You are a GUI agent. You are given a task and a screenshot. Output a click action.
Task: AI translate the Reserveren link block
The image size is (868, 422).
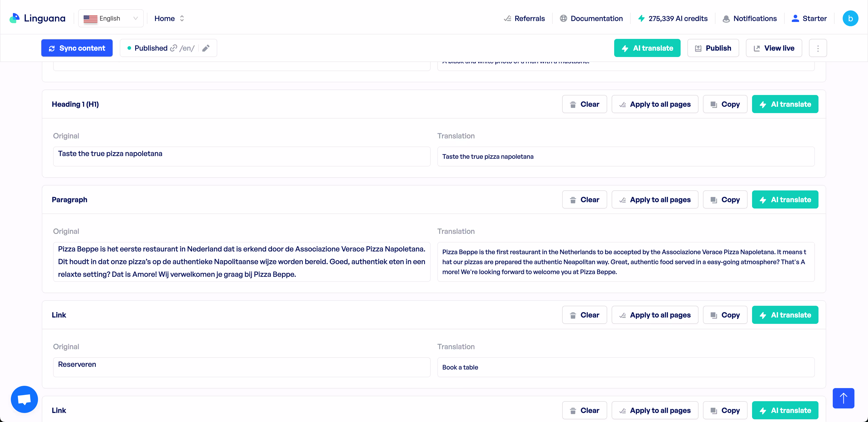point(785,315)
